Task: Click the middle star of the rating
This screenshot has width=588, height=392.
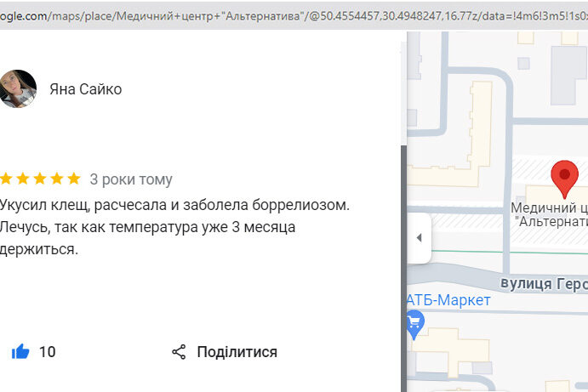Action: tap(40, 179)
